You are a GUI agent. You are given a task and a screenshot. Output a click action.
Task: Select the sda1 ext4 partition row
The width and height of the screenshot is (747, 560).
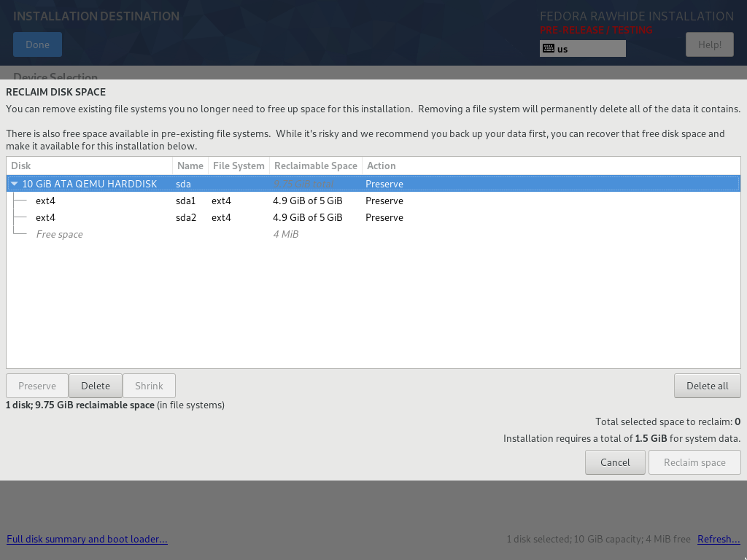(373, 201)
